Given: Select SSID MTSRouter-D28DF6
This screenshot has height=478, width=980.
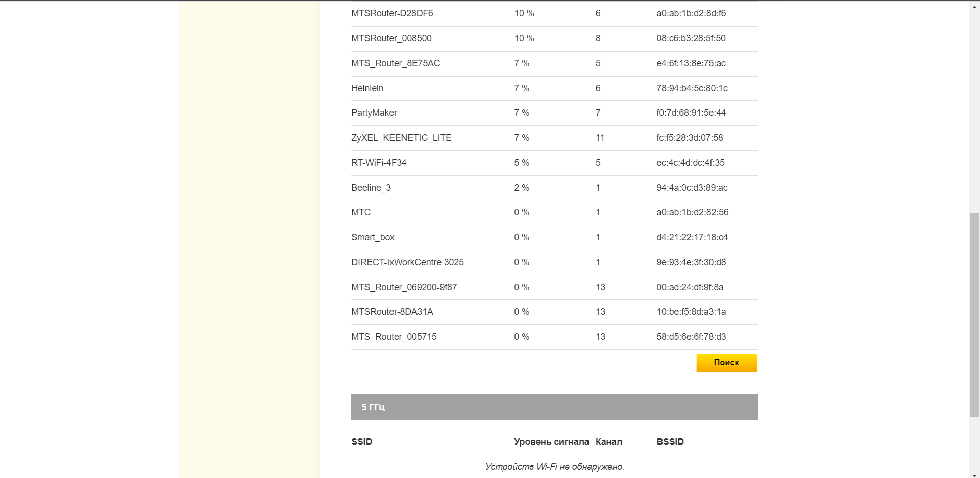Looking at the screenshot, I should (x=392, y=13).
